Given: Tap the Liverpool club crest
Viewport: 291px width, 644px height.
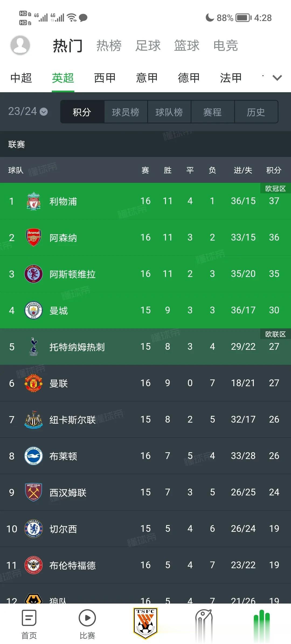Looking at the screenshot, I should click(x=33, y=201).
